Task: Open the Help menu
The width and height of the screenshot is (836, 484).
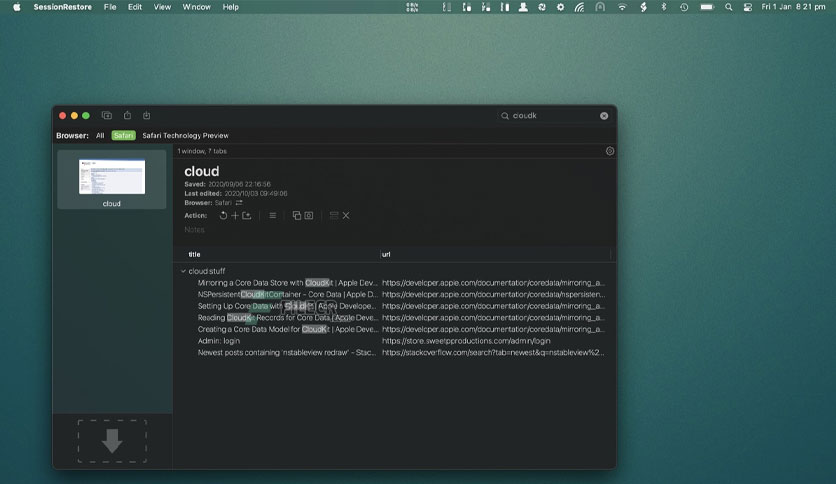Action: 230,7
